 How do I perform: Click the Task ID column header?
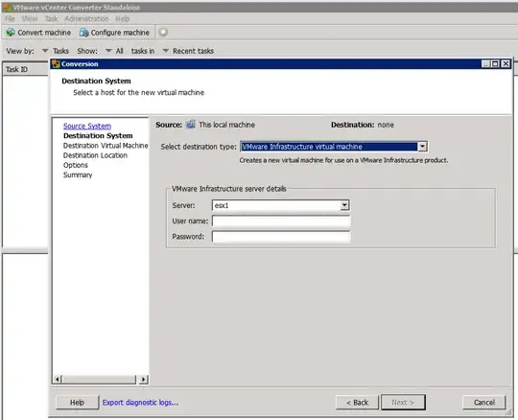pyautogui.click(x=26, y=69)
